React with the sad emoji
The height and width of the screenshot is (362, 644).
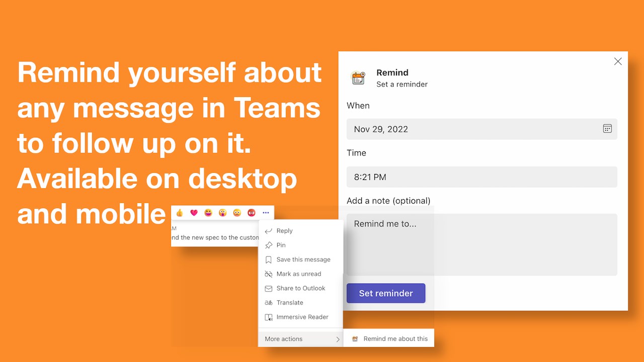[x=237, y=213]
